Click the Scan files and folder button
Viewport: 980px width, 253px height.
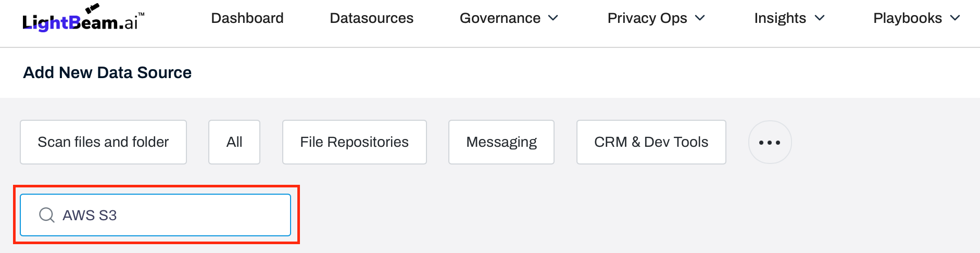pos(103,142)
